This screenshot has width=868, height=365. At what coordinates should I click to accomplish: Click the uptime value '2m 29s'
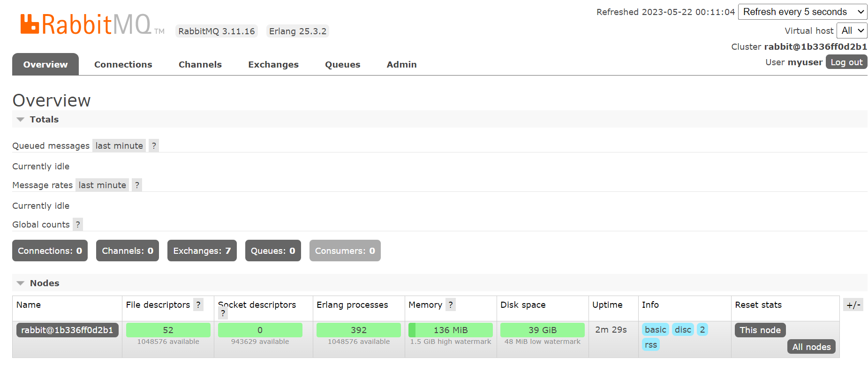(611, 330)
